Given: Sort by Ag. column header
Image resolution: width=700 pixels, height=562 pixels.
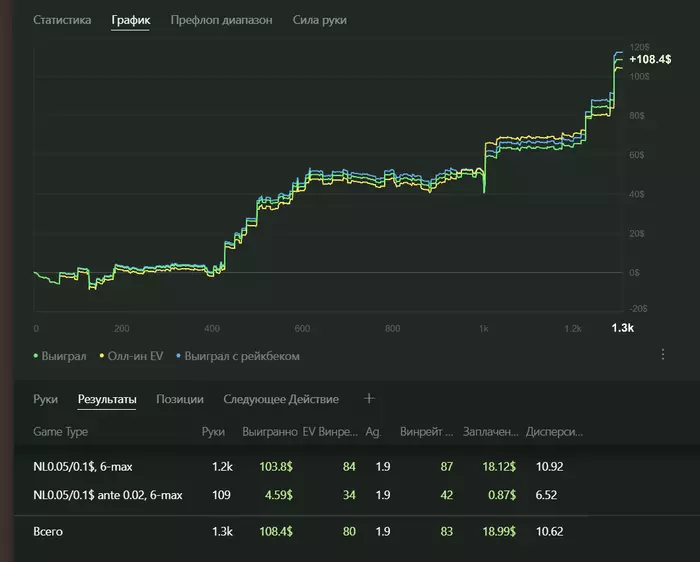Looking at the screenshot, I should tap(374, 432).
